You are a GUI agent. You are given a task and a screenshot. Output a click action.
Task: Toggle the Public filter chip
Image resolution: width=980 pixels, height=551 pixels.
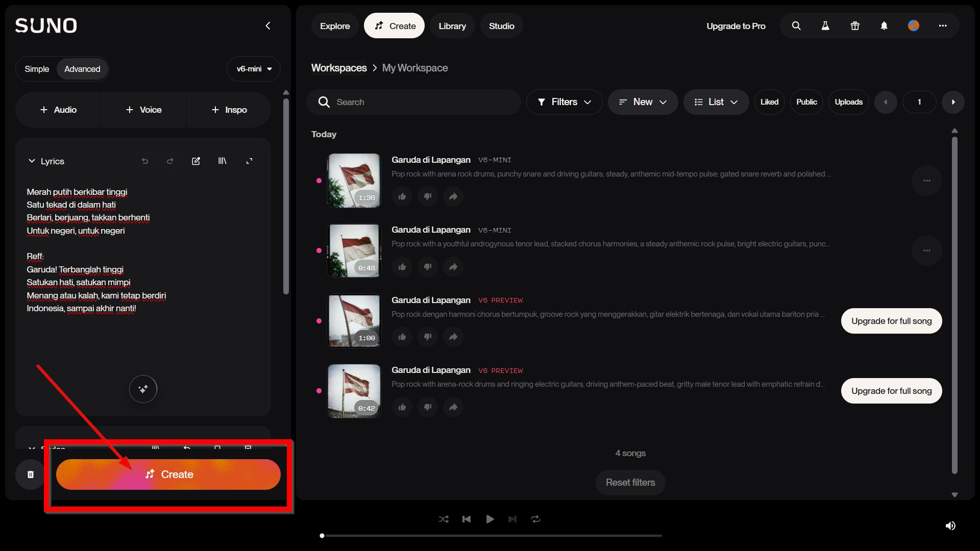click(806, 102)
